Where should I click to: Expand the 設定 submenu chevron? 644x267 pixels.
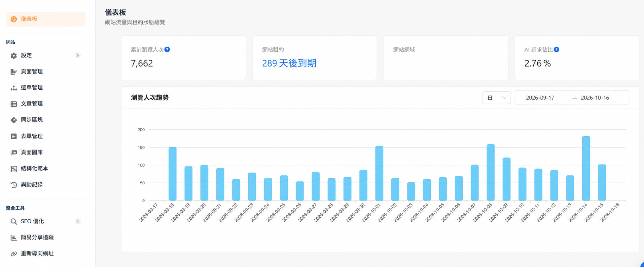(78, 55)
